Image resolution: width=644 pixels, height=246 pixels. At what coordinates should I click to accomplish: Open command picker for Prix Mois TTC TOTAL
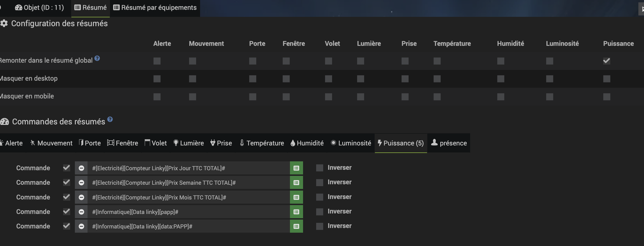coord(296,197)
